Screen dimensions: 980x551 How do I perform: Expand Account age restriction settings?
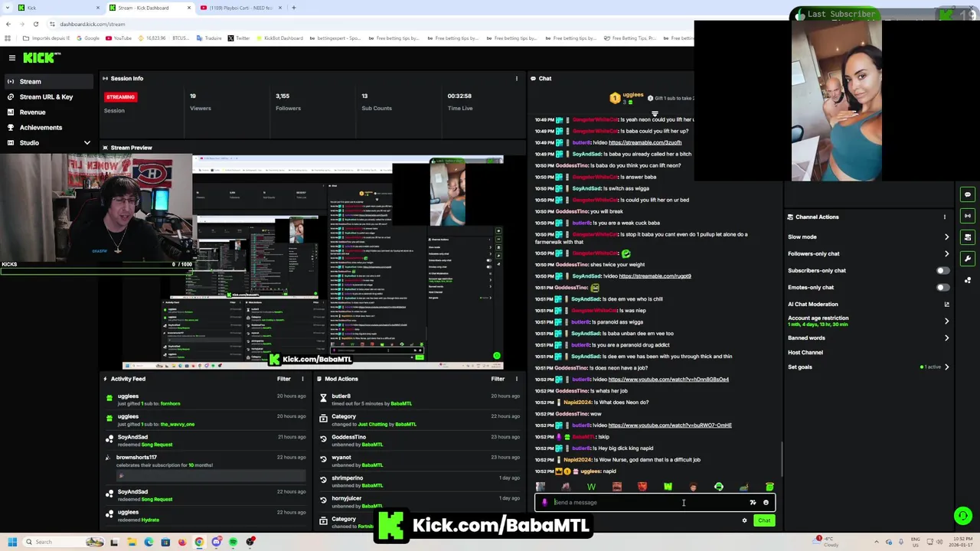click(x=946, y=321)
